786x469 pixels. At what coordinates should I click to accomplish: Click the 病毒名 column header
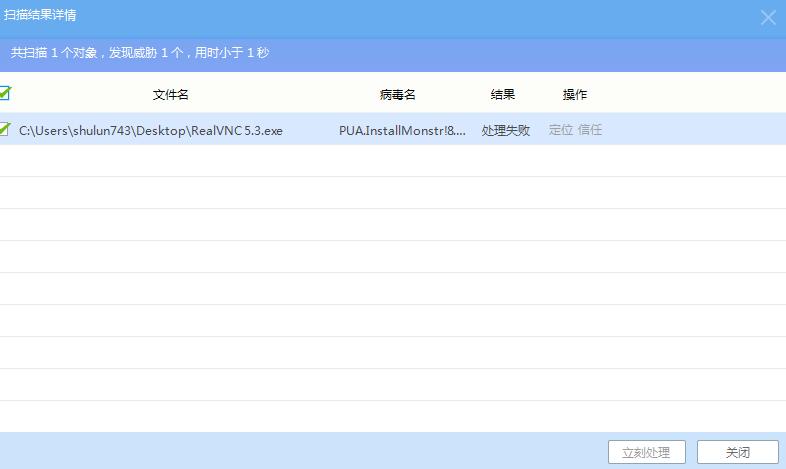click(398, 94)
